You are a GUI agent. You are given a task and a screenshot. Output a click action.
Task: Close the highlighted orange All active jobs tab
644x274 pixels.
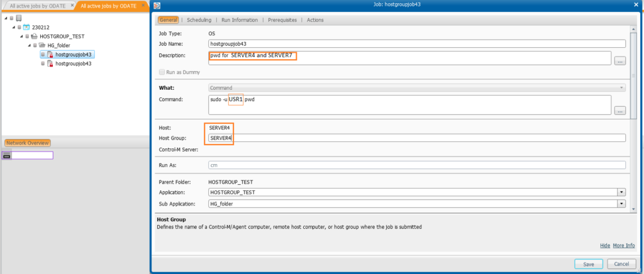click(x=143, y=5)
